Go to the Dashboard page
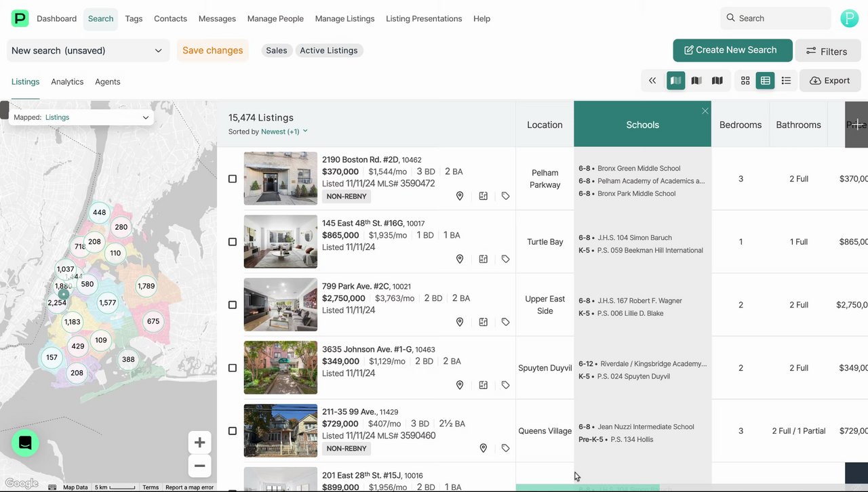This screenshot has height=492, width=868. 56,18
